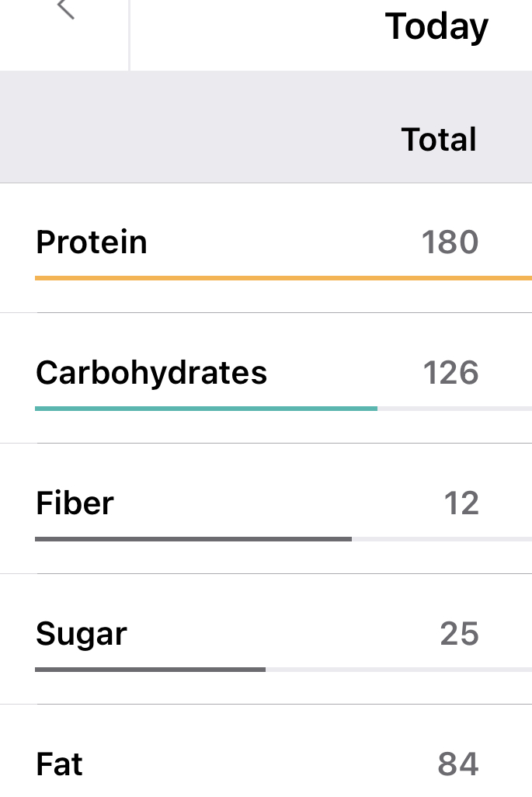Open the Protein nutrient row label
Viewport: 532px width, 797px height.
92,242
